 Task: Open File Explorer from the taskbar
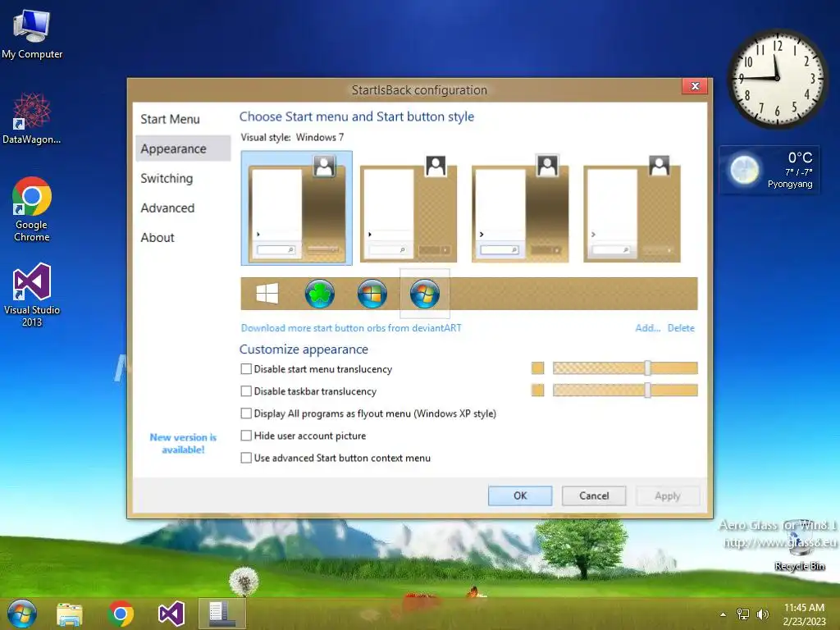click(x=70, y=614)
